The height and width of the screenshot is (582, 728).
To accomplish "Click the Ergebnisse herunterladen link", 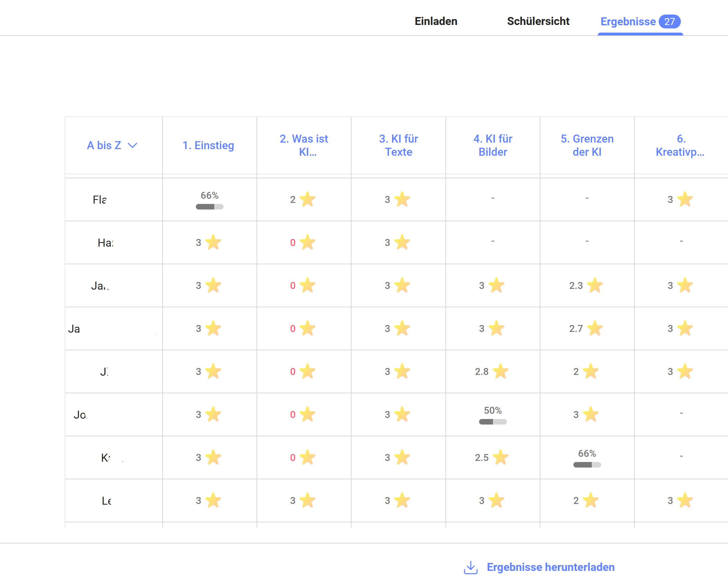I will pyautogui.click(x=551, y=567).
